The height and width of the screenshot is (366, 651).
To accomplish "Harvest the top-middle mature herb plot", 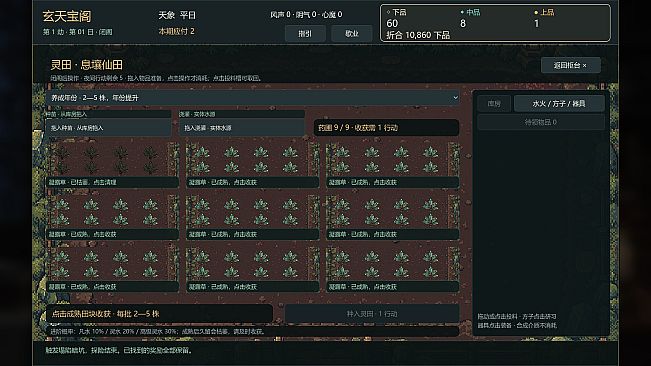I will coord(252,164).
